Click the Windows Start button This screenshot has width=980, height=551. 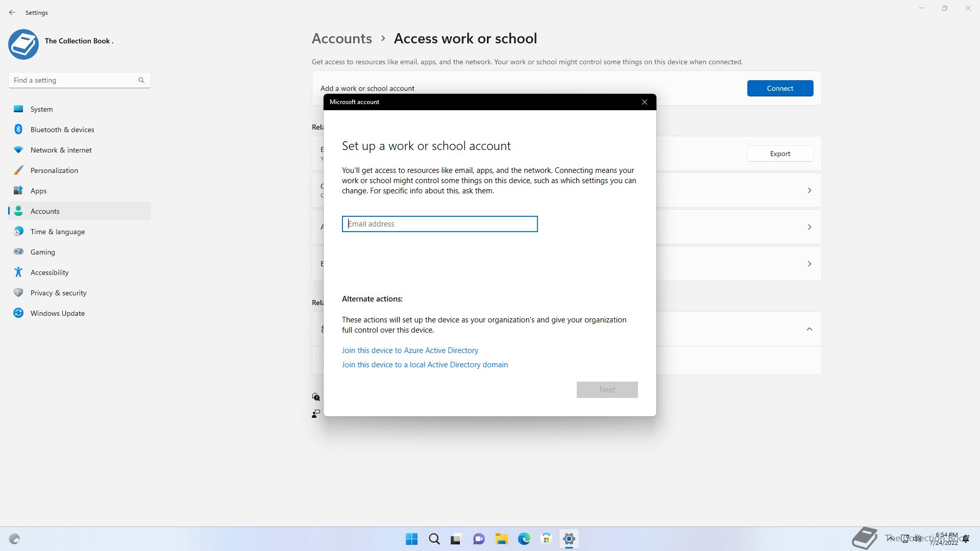click(x=411, y=539)
